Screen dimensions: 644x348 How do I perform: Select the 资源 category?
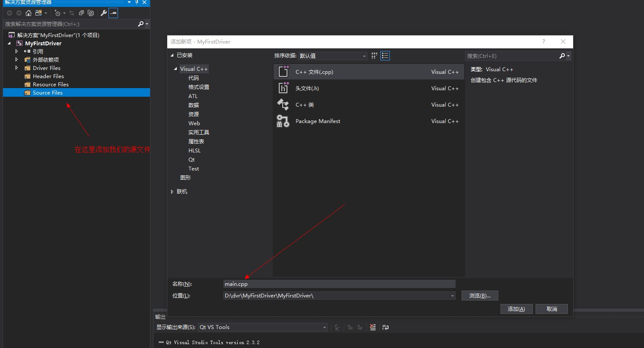194,114
